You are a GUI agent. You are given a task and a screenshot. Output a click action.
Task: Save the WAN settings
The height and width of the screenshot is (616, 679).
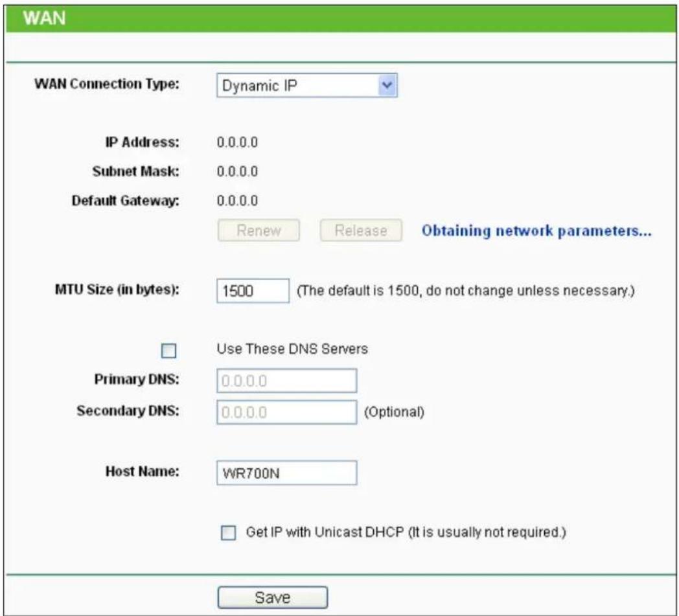click(272, 598)
